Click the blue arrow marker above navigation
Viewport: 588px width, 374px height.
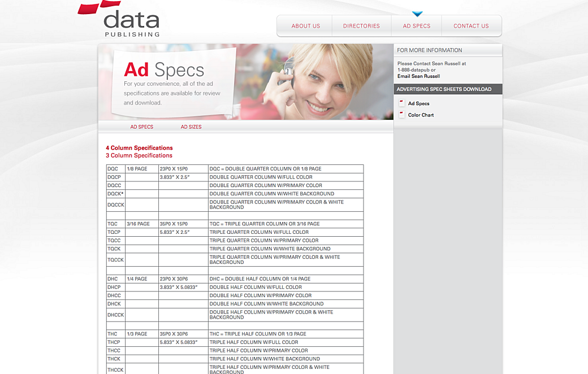click(x=417, y=14)
